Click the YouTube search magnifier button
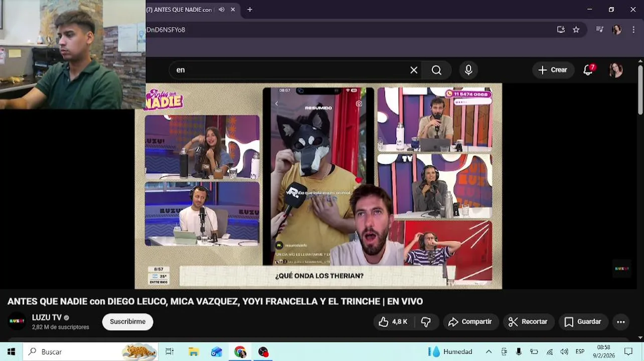The width and height of the screenshot is (644, 361). tap(436, 70)
